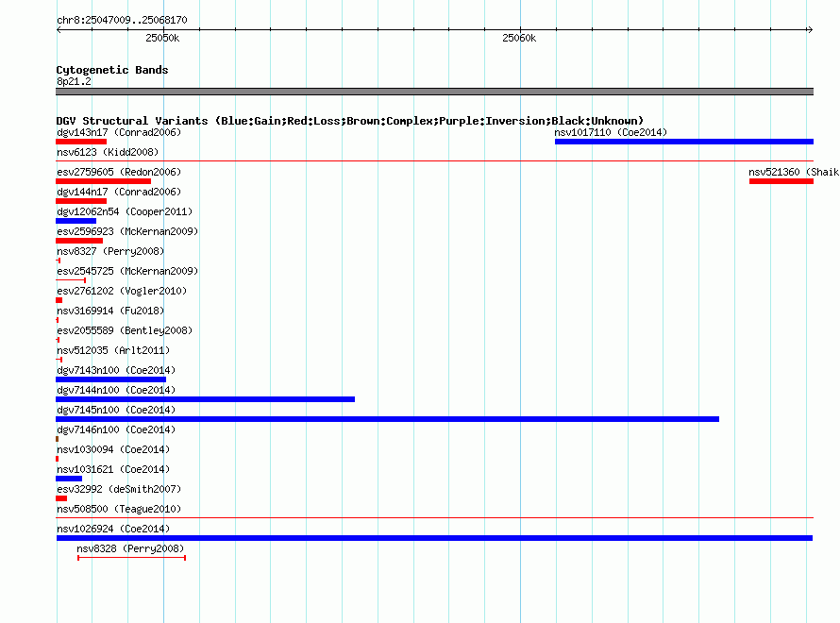840x623 pixels.
Task: Click the dgv12062n54 (Cooper2011) label
Action: click(x=125, y=211)
